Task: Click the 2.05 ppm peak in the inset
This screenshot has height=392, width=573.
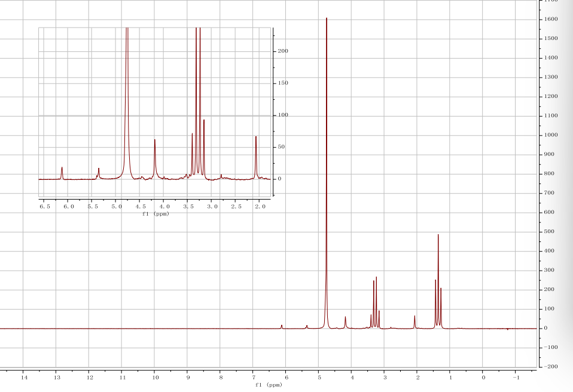Action: 256,139
